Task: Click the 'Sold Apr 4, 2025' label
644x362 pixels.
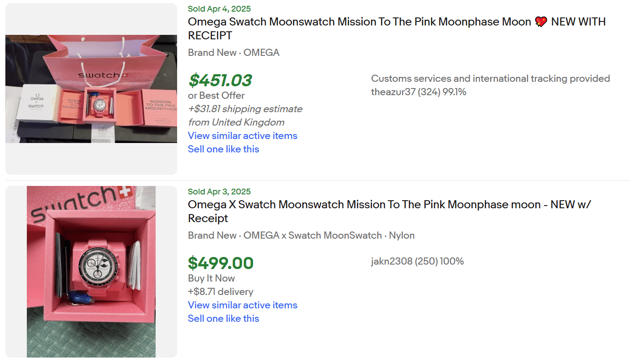Action: click(x=219, y=9)
